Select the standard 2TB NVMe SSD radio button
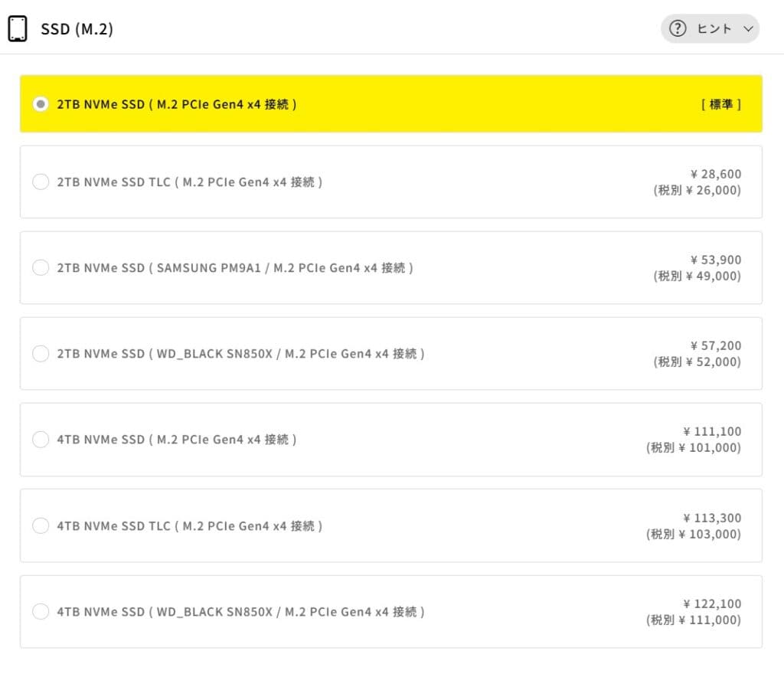Screen dimensions: 784x674 click(41, 104)
